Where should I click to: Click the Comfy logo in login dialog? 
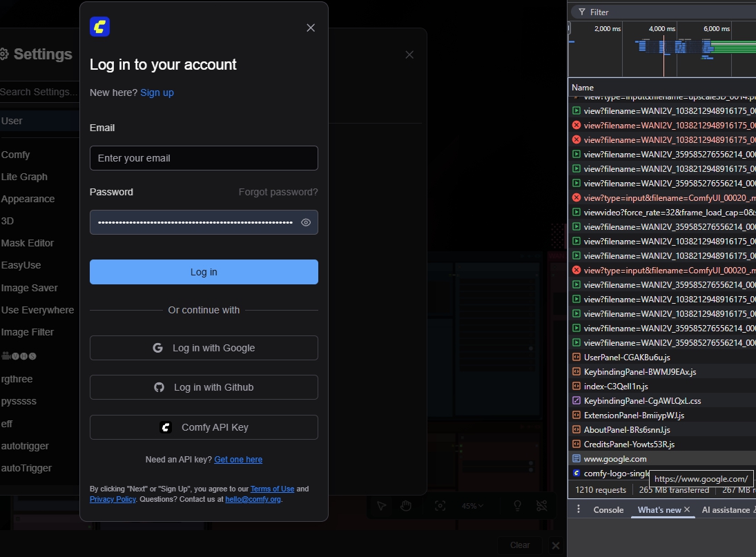coord(100,26)
